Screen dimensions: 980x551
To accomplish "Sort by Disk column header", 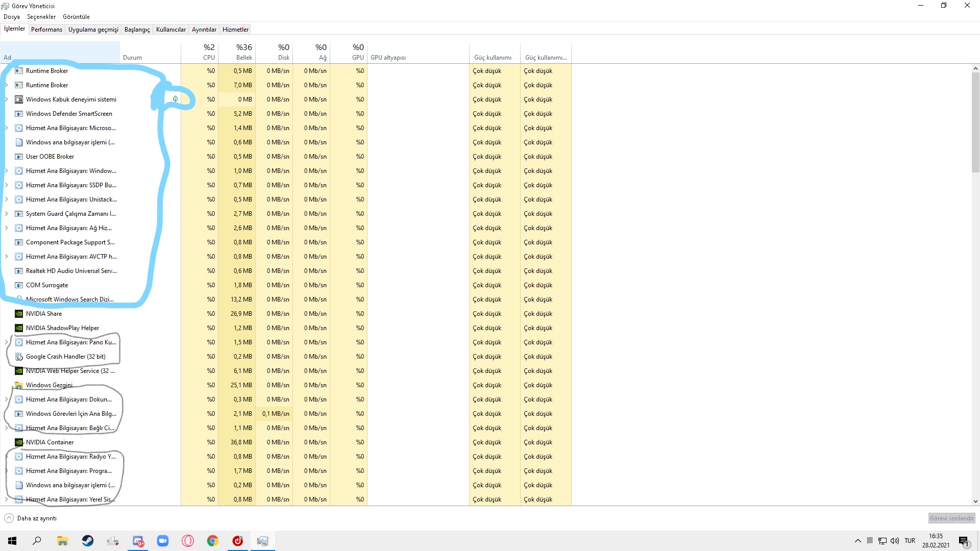I will click(274, 52).
